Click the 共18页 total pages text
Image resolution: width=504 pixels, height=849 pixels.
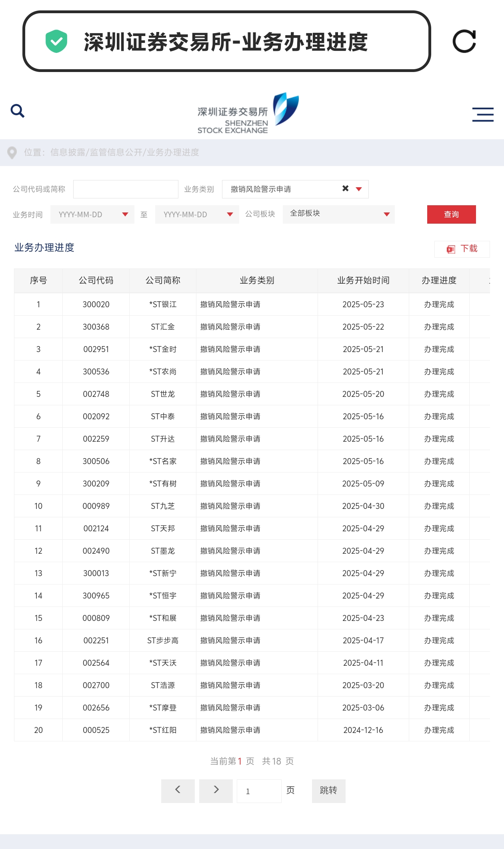278,761
